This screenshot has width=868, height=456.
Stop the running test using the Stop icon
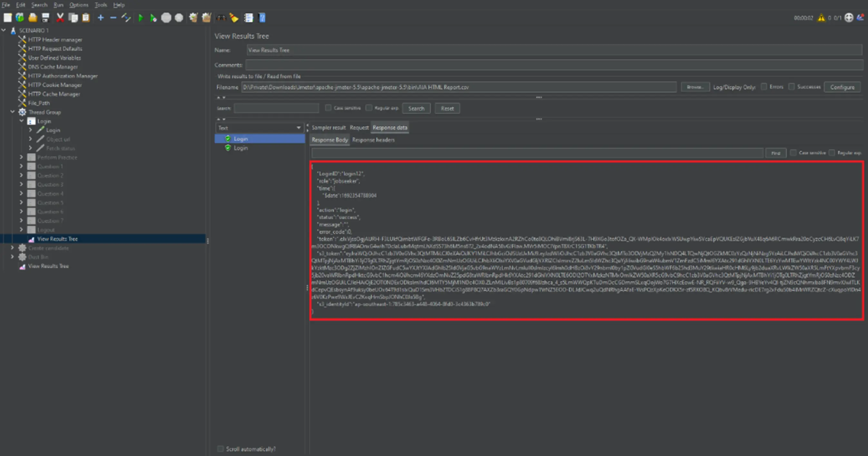pos(166,18)
